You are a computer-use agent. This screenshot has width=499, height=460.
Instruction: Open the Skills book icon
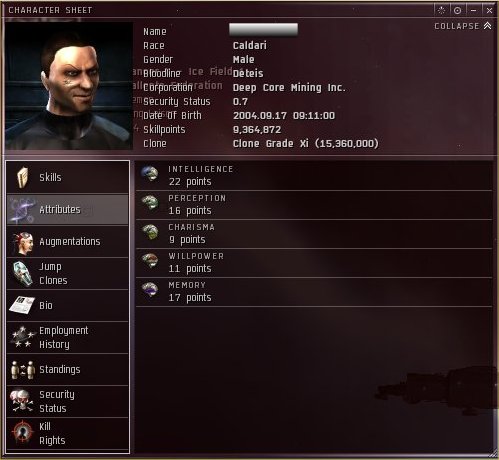pos(22,177)
